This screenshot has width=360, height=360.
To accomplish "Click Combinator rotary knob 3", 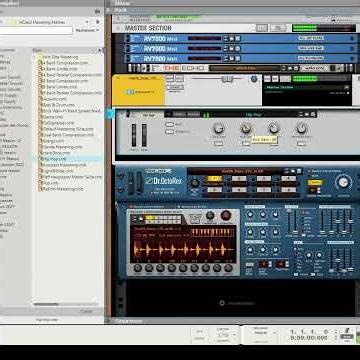I will click(274, 128).
